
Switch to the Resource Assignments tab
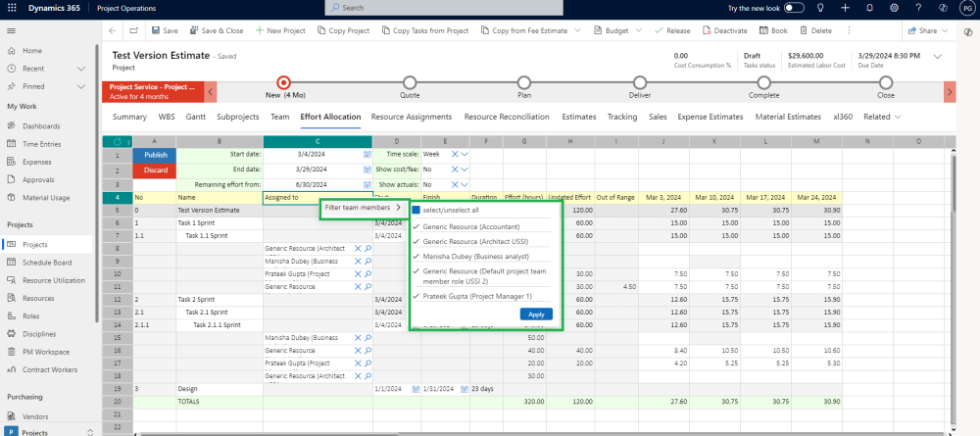pyautogui.click(x=411, y=117)
